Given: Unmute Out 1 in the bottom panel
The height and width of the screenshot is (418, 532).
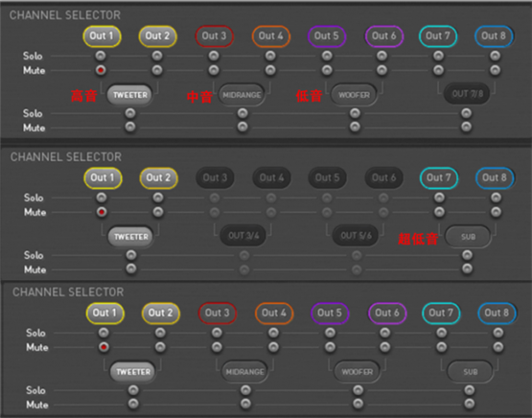Looking at the screenshot, I should [104, 347].
